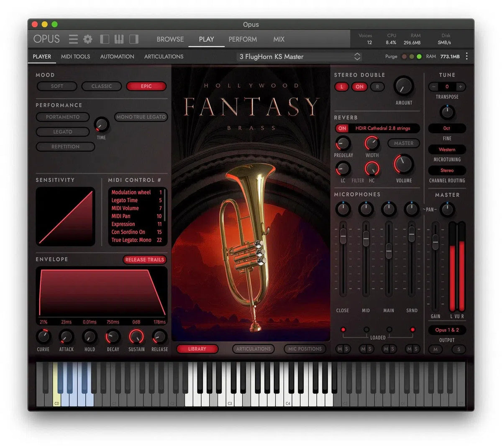The height and width of the screenshot is (448, 502).
Task: Click the piano keyboard icon in the toolbar
Action: pyautogui.click(x=119, y=39)
